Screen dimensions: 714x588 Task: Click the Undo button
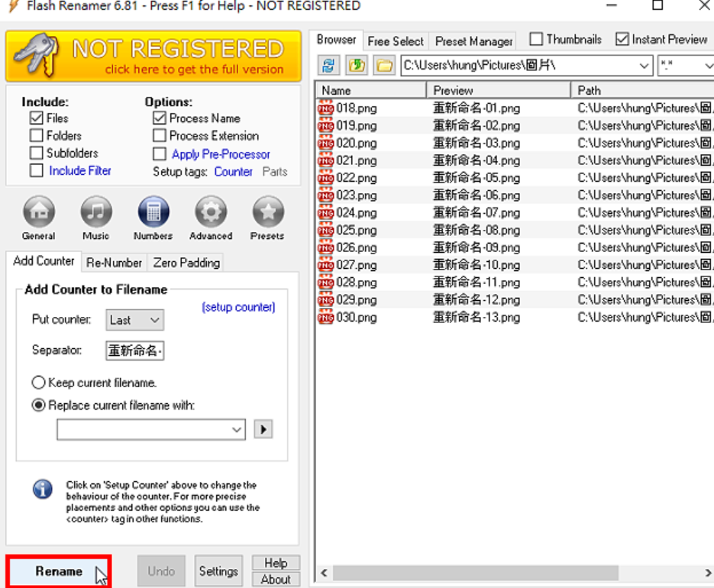point(161,571)
